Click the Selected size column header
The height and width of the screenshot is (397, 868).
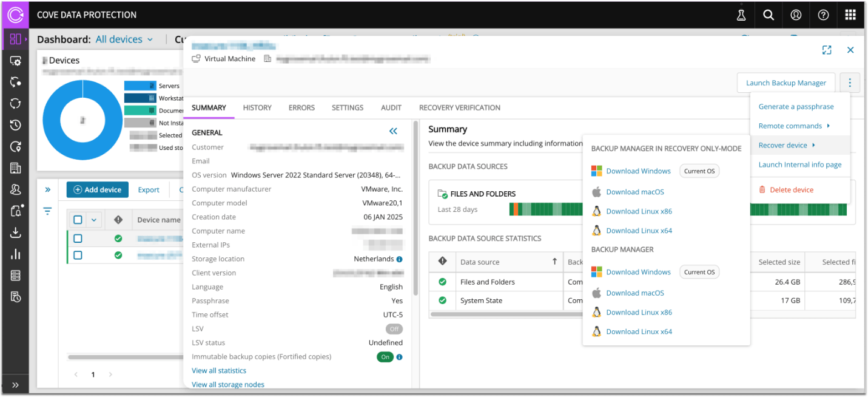[x=779, y=262]
